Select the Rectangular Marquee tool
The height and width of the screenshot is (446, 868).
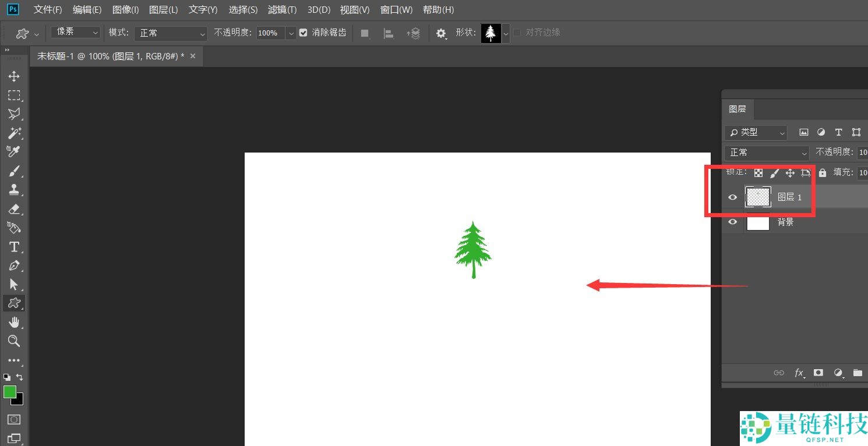pyautogui.click(x=14, y=95)
